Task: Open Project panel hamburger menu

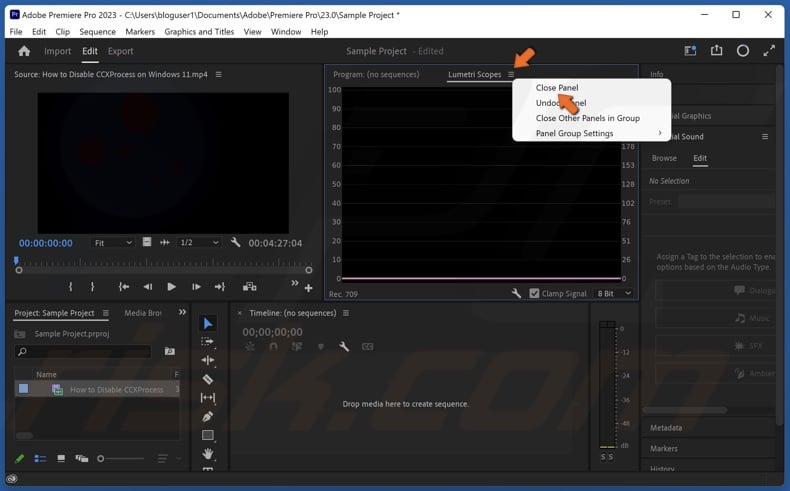Action: [105, 313]
